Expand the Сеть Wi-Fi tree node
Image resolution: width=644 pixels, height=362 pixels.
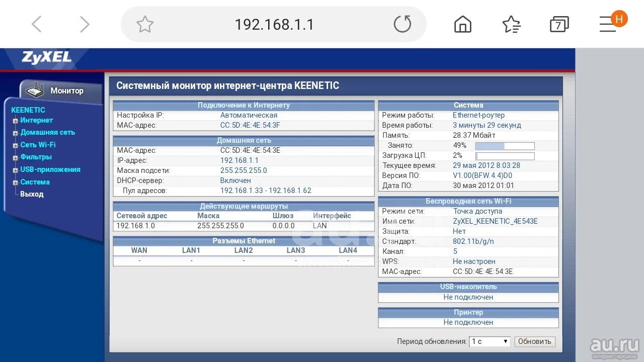pos(16,145)
